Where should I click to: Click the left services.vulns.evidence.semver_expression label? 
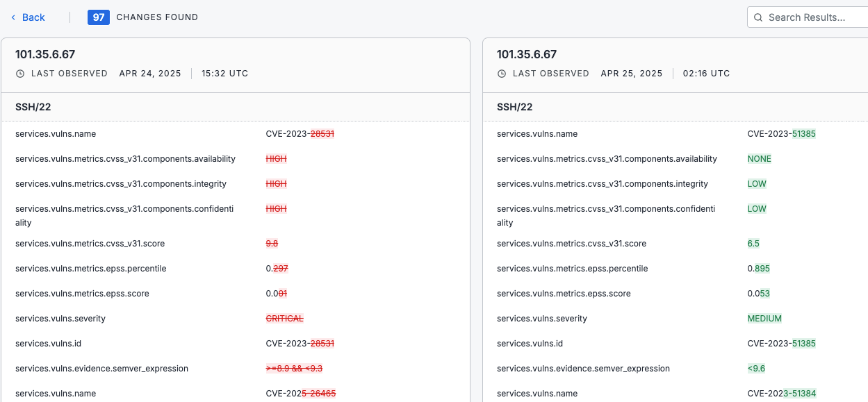101,369
